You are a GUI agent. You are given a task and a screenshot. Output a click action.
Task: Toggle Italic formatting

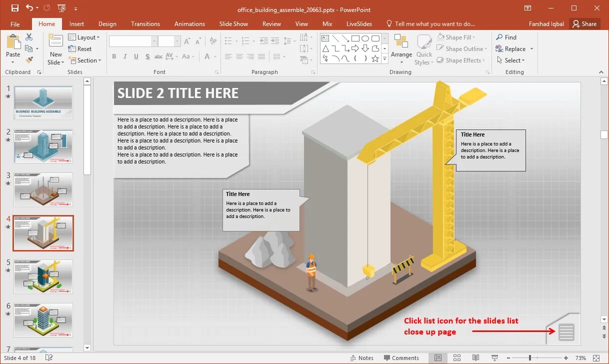125,56
